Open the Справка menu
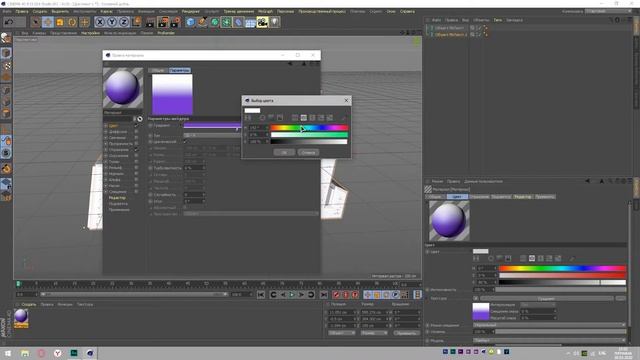The width and height of the screenshot is (640, 360). [407, 11]
